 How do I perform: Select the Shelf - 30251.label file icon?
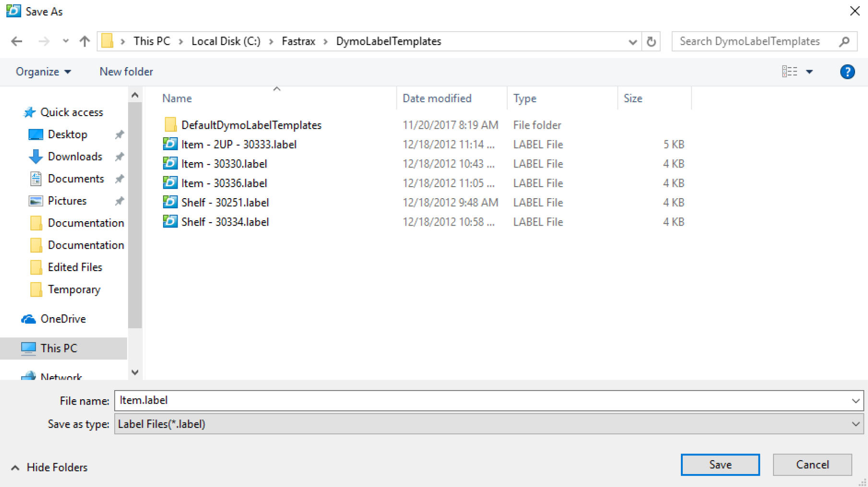point(170,202)
